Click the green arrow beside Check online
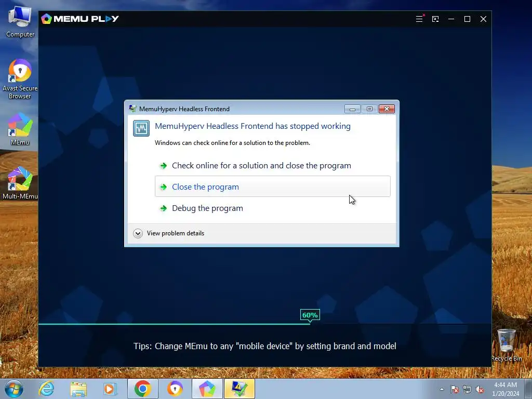The image size is (532, 399). (x=163, y=166)
